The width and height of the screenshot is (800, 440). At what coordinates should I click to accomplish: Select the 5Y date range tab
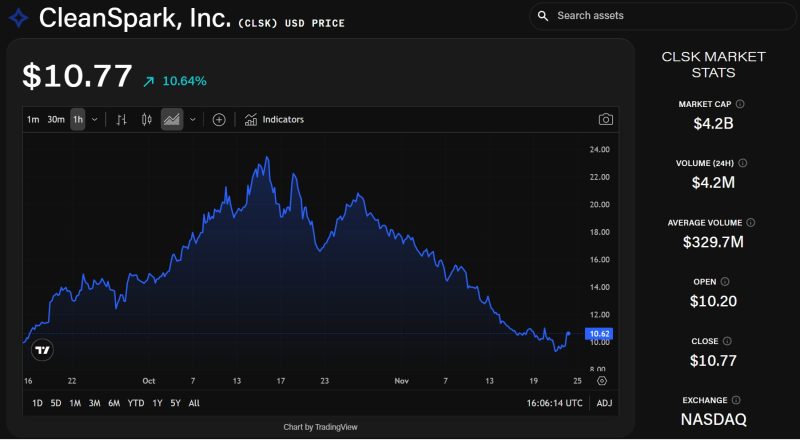[175, 403]
